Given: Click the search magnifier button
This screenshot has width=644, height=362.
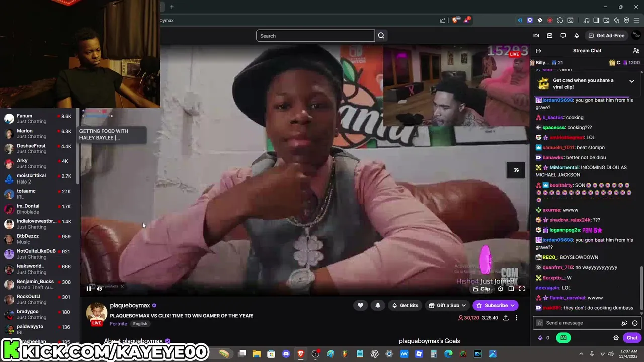Looking at the screenshot, I should point(381,36).
